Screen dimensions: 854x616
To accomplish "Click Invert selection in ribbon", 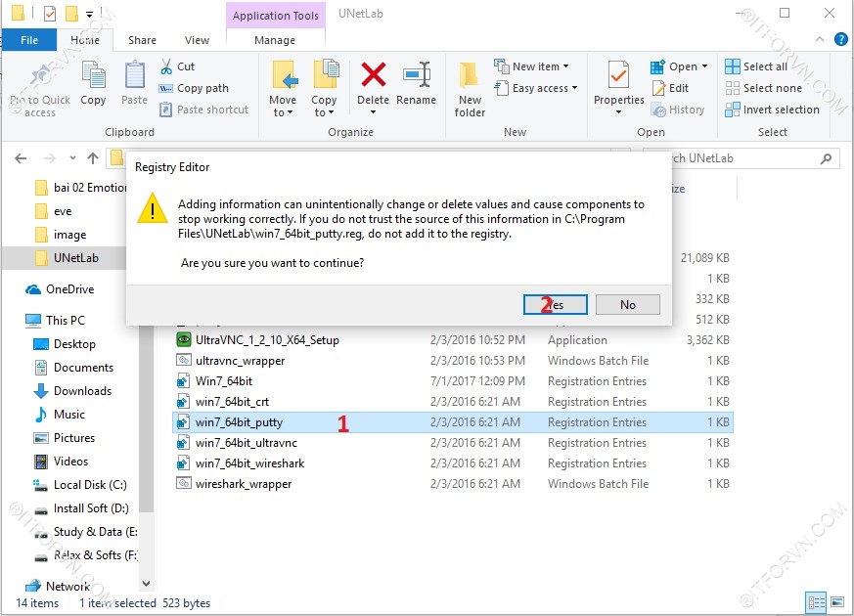I will coord(772,110).
